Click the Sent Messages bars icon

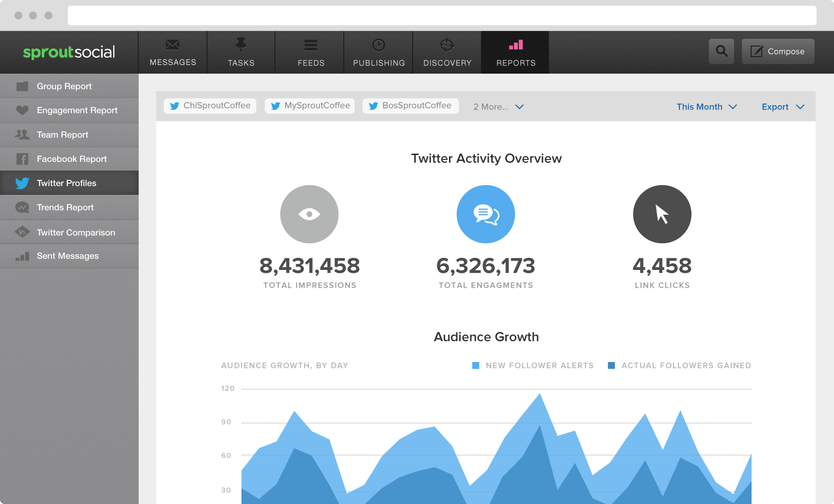coord(22,256)
